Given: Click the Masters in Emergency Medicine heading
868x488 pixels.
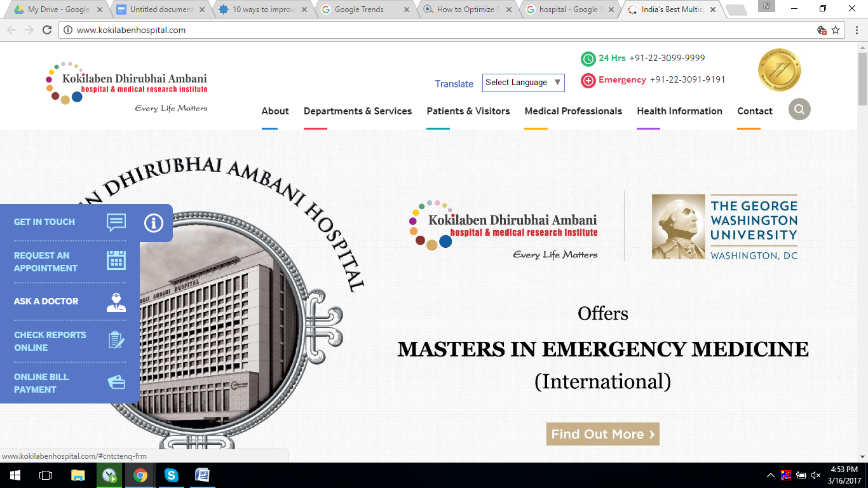Looking at the screenshot, I should click(603, 349).
